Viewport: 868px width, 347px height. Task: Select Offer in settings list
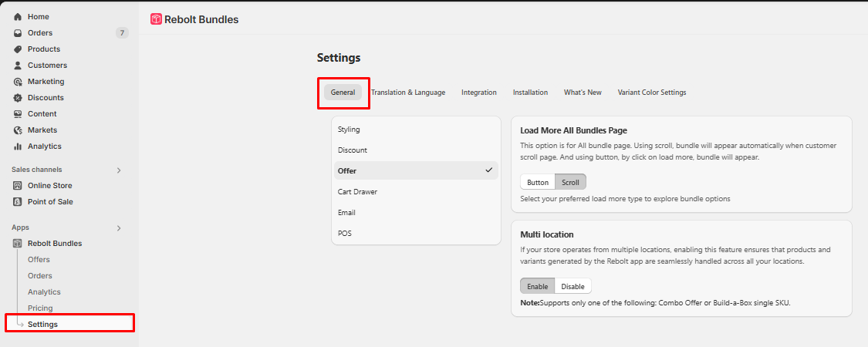pos(417,170)
